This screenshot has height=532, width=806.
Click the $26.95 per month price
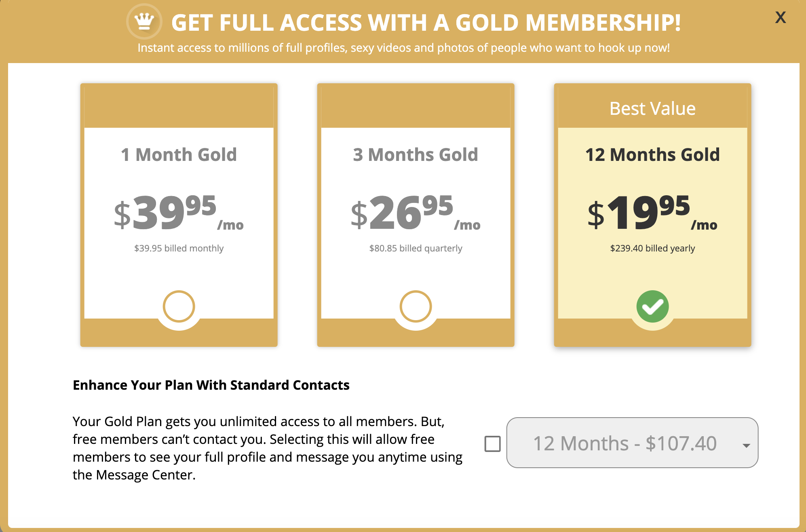tap(416, 213)
